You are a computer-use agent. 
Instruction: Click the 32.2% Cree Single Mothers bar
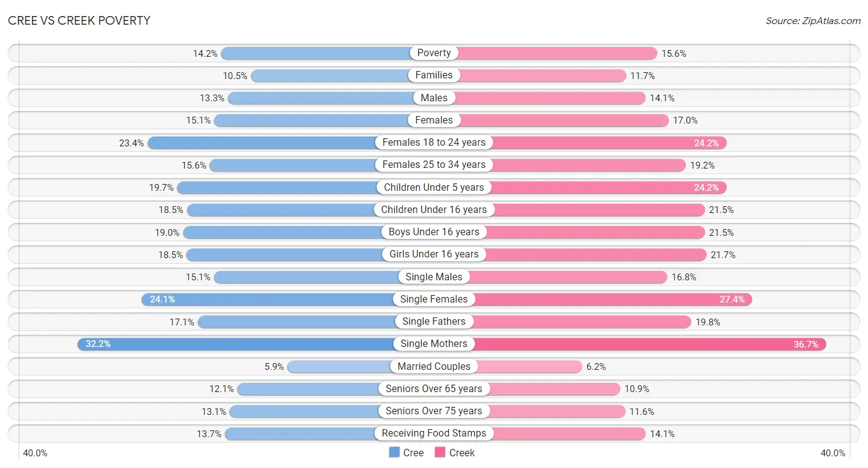tap(256, 344)
